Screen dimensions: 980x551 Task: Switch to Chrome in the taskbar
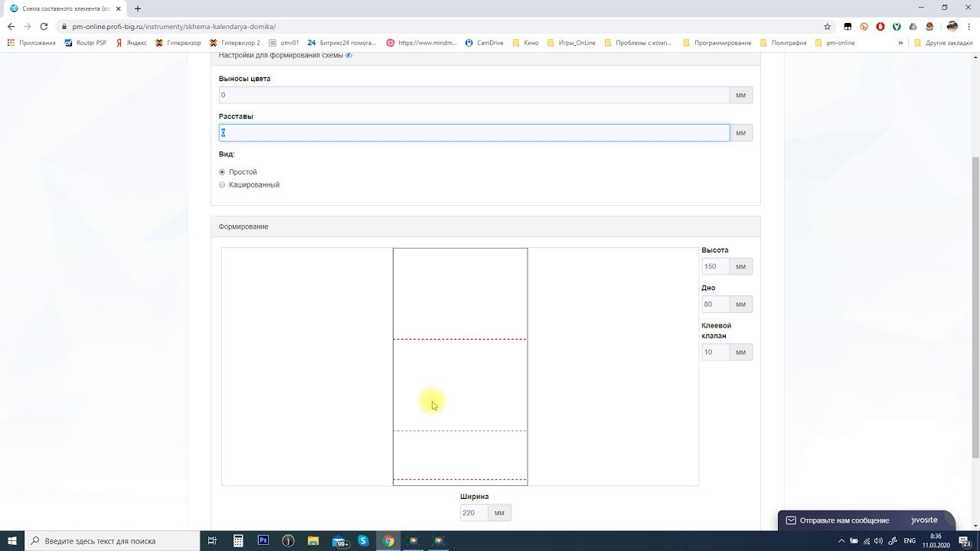[388, 540]
